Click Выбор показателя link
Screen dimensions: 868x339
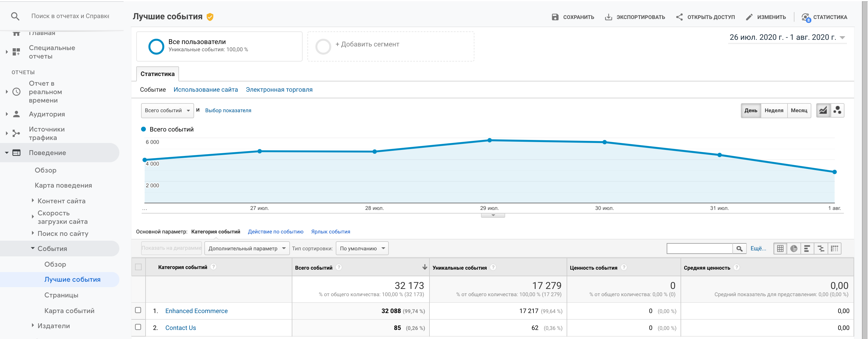click(228, 110)
